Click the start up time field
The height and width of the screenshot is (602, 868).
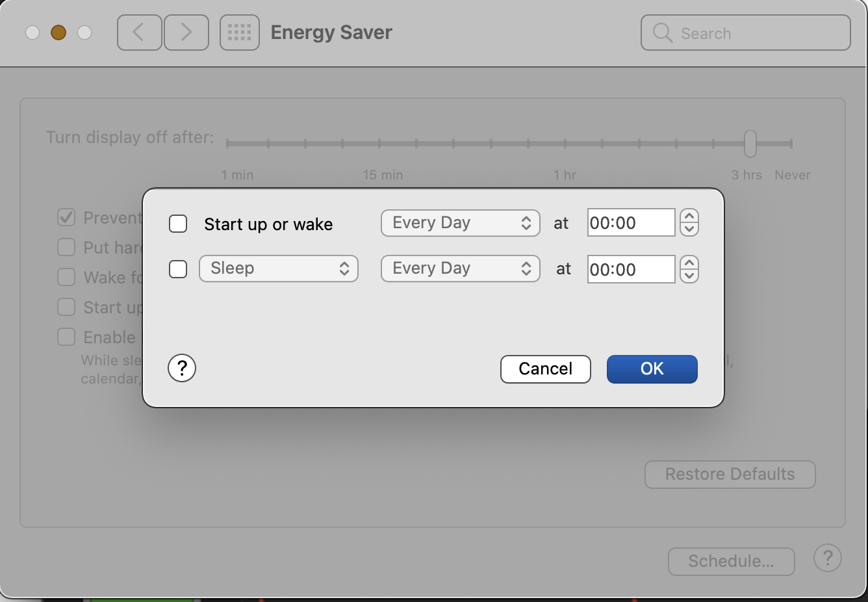[x=630, y=223]
